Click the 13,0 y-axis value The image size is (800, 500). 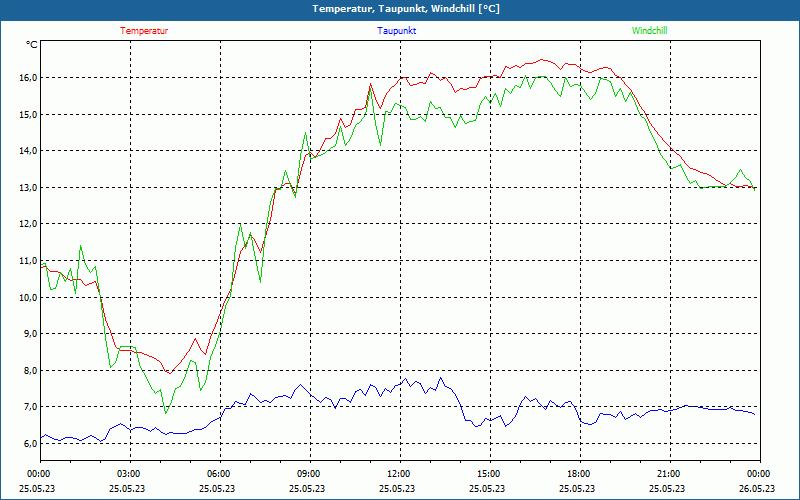pos(31,187)
